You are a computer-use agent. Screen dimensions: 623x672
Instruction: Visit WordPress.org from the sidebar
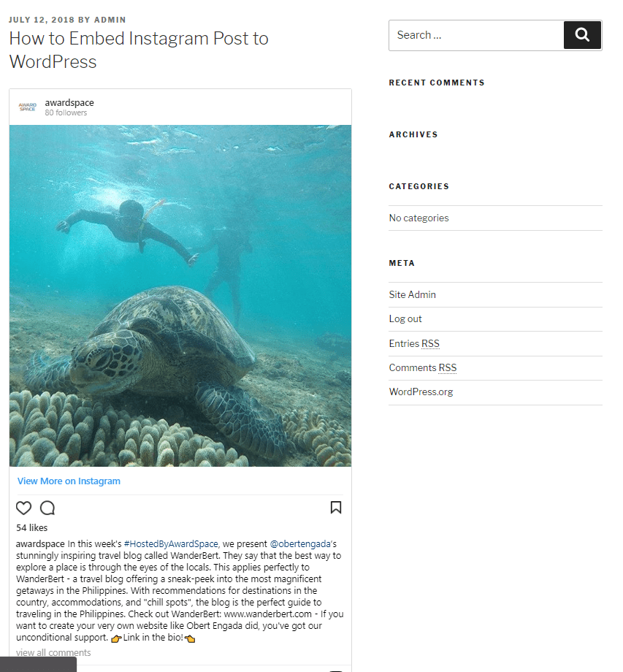click(421, 392)
